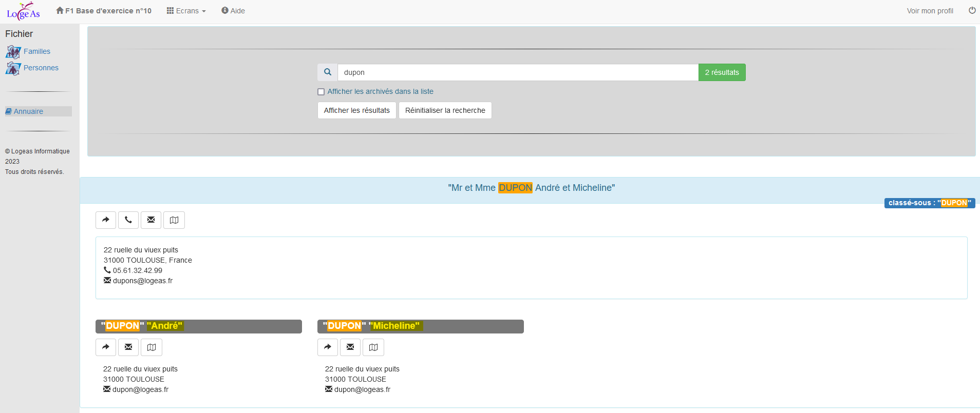The width and height of the screenshot is (980, 413).
Task: Enable 'Afficher les archivés dans la liste' checkbox
Action: 321,92
